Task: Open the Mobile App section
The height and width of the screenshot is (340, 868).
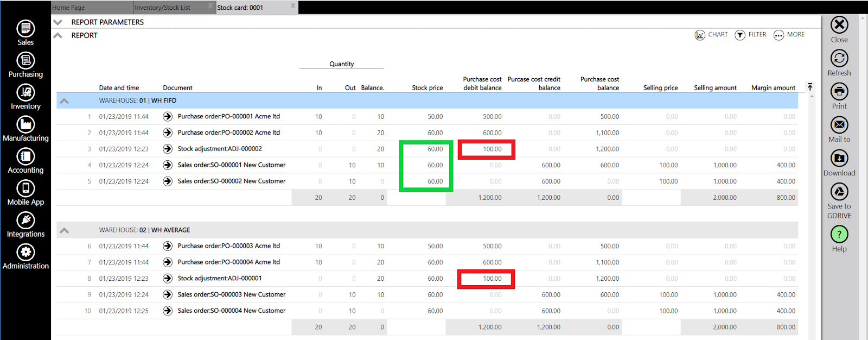Action: (x=25, y=193)
